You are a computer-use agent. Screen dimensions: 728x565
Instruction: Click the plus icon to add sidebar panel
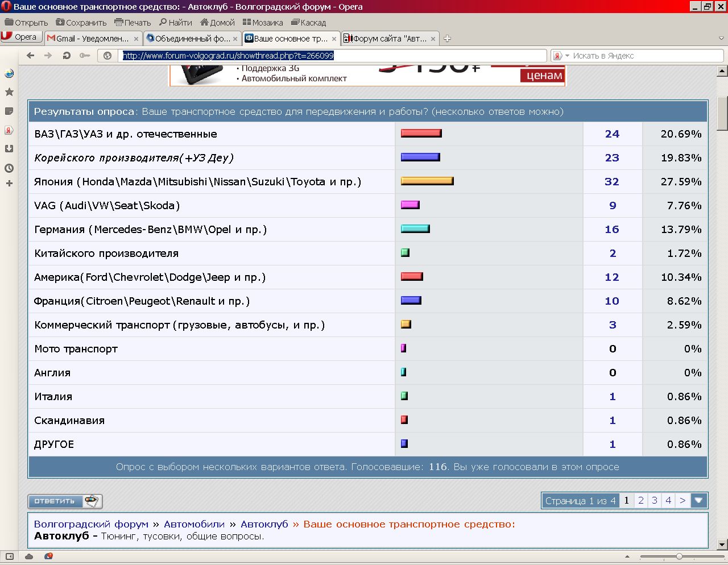[x=9, y=184]
